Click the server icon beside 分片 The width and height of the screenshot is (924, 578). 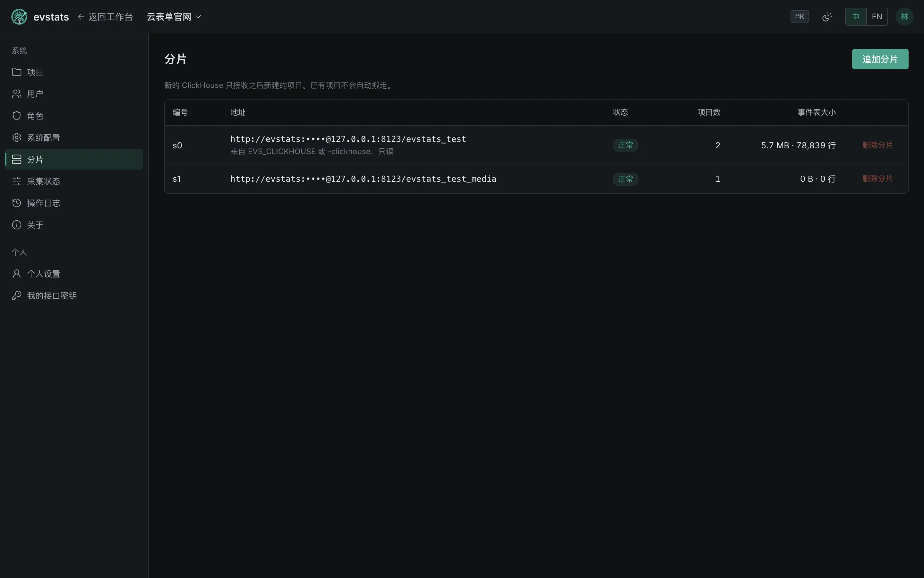tap(16, 159)
